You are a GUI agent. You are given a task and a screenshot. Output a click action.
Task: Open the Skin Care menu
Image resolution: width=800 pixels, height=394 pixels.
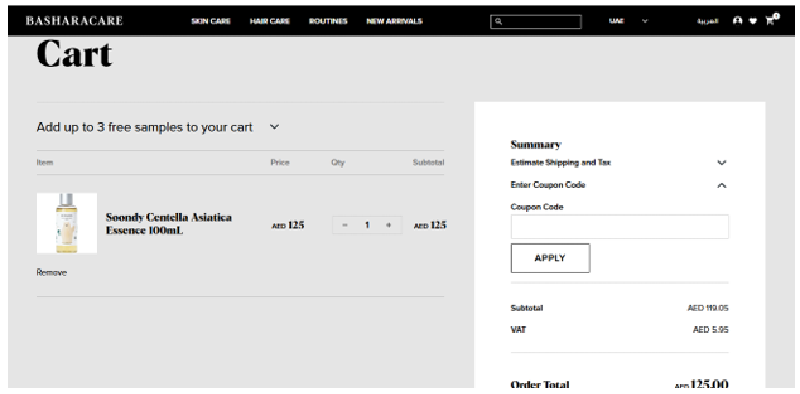coord(211,21)
